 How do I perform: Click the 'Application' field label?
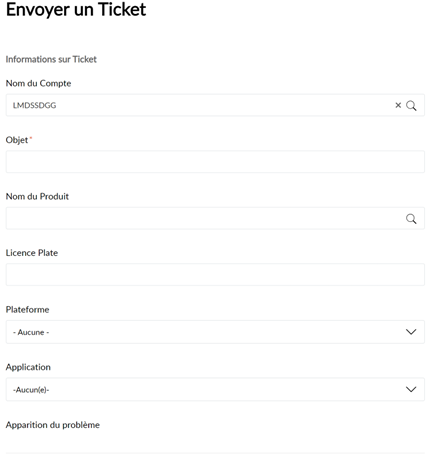tap(28, 367)
